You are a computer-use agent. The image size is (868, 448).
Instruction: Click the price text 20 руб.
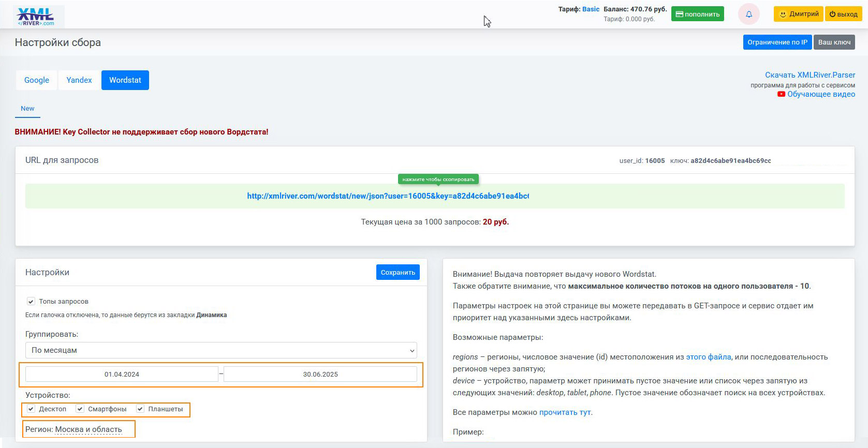[496, 222]
